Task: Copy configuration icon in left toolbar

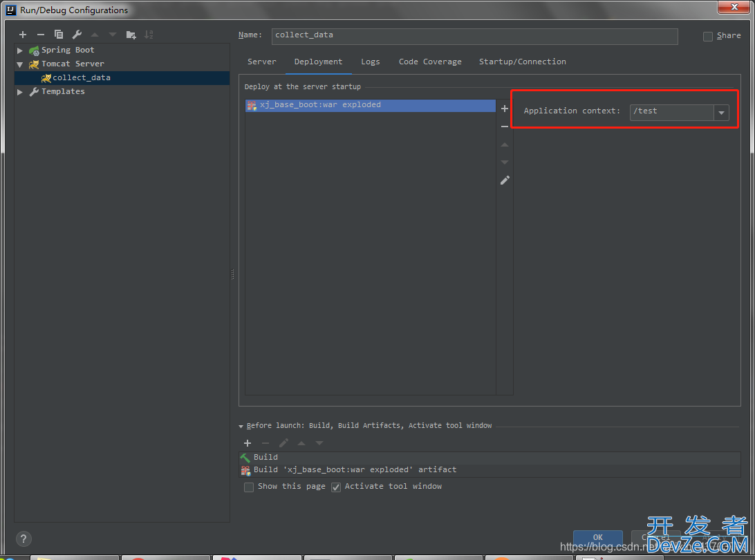Action: [x=59, y=35]
